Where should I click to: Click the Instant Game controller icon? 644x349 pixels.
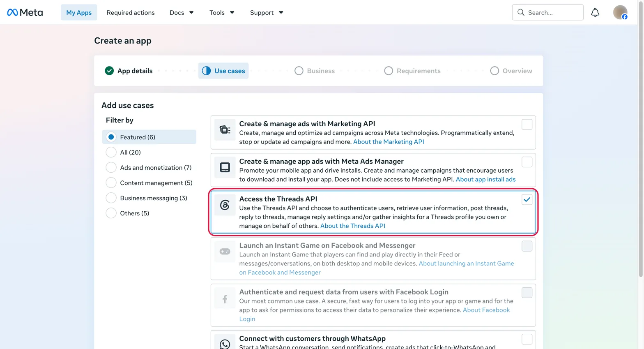pos(225,251)
